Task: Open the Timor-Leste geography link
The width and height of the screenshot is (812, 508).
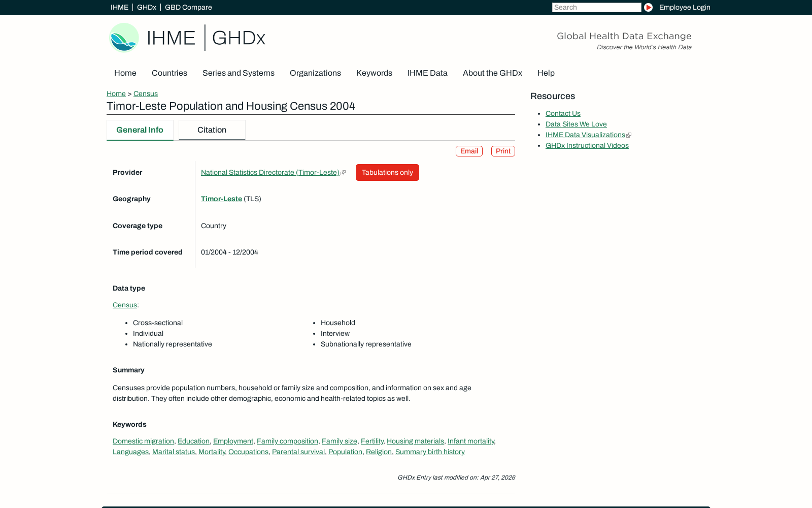Action: click(221, 199)
